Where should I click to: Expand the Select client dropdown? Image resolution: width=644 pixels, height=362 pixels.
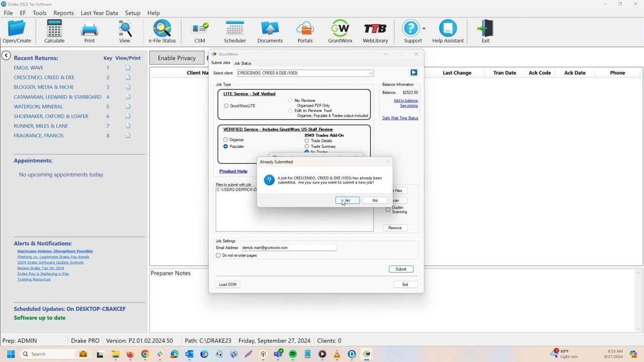[x=371, y=73]
